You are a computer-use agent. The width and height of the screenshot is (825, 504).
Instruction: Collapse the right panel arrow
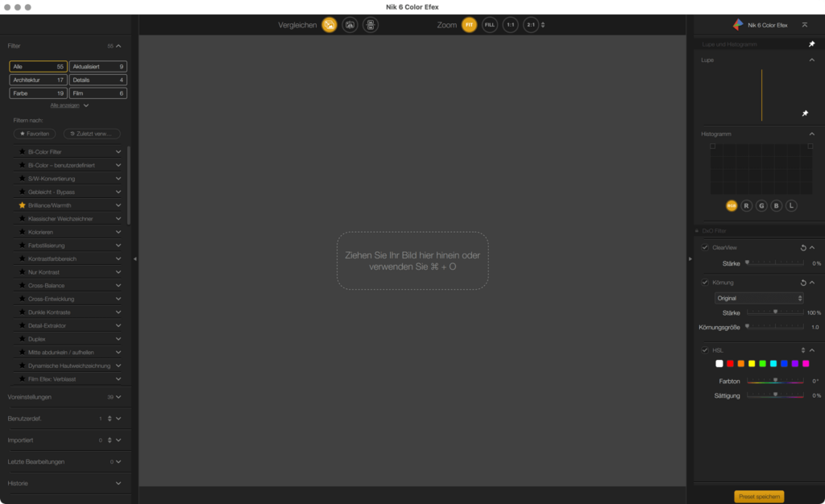point(690,258)
